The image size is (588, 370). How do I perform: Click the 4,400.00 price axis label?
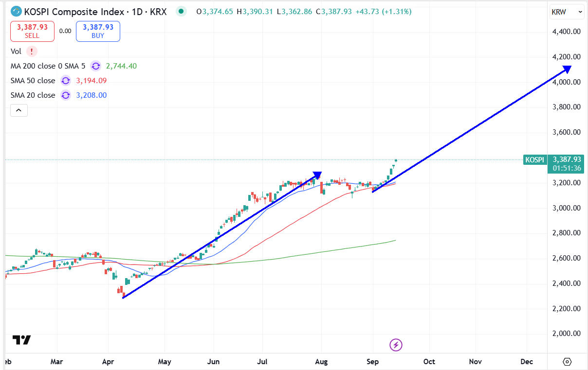(567, 32)
